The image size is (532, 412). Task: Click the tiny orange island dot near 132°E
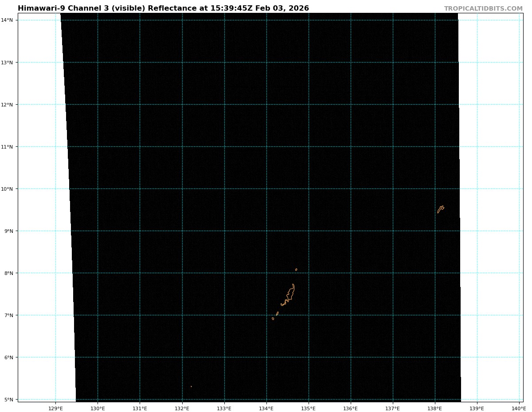coord(191,386)
